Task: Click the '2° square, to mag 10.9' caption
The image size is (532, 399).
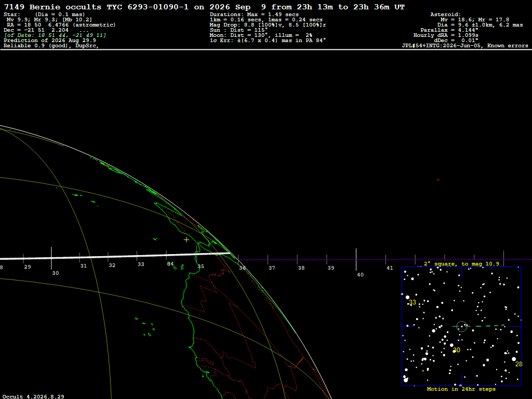Action: (x=461, y=263)
